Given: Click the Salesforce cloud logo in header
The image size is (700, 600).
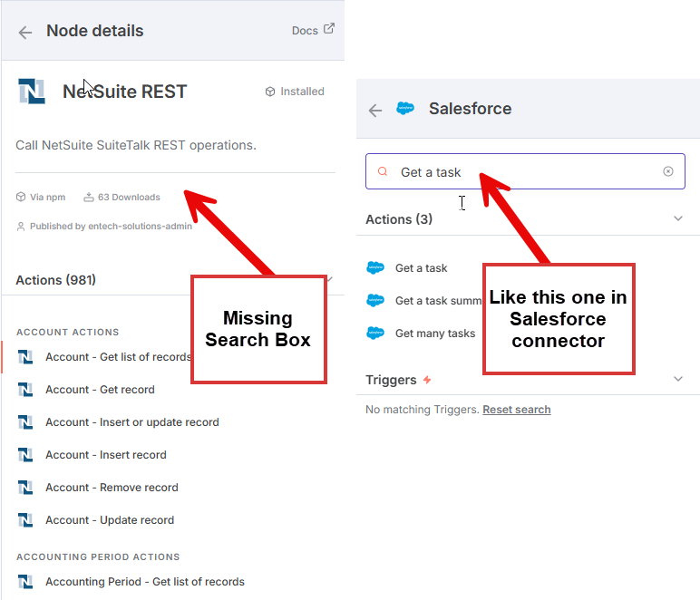Looking at the screenshot, I should pyautogui.click(x=405, y=108).
